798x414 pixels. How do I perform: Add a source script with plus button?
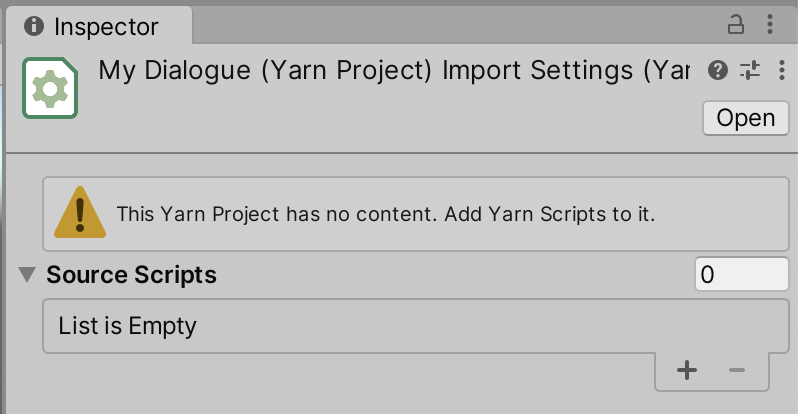point(687,371)
